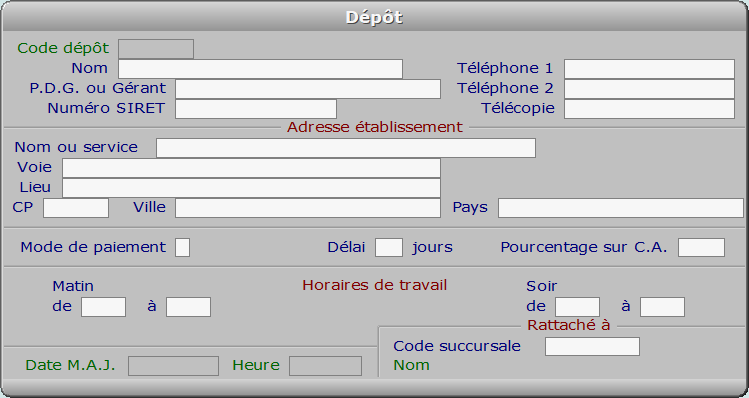
Task: Click the Télécopie field
Action: coord(649,109)
